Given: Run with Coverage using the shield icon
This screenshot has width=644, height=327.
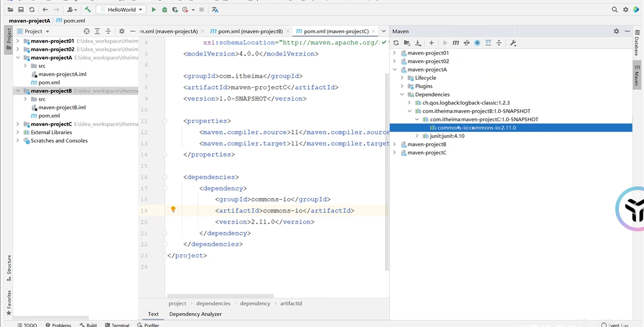Looking at the screenshot, I should [175, 9].
